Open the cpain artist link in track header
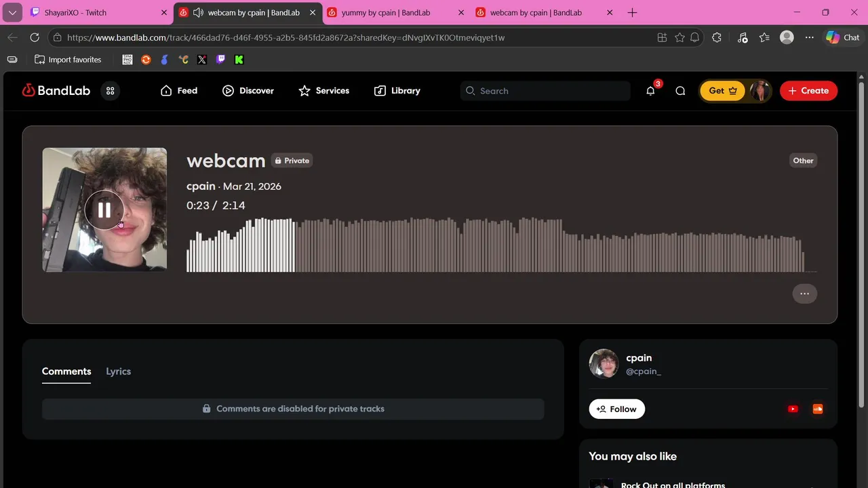The image size is (868, 488). click(x=201, y=186)
